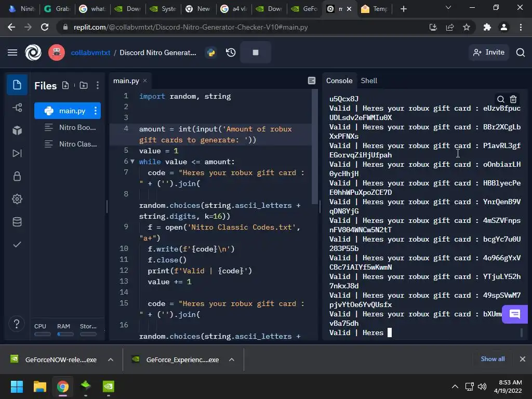The image size is (532, 399).
Task: Close the main.py editor tab
Action: 145,81
